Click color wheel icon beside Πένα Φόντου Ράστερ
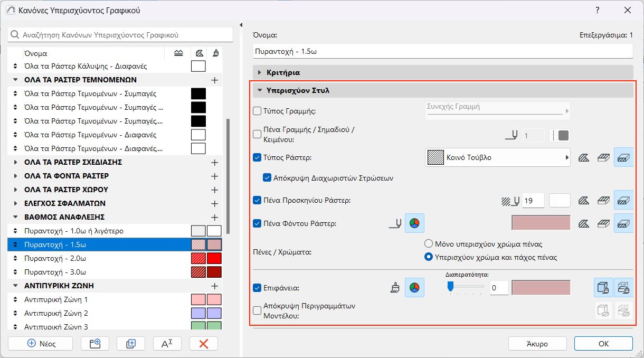 pos(414,223)
